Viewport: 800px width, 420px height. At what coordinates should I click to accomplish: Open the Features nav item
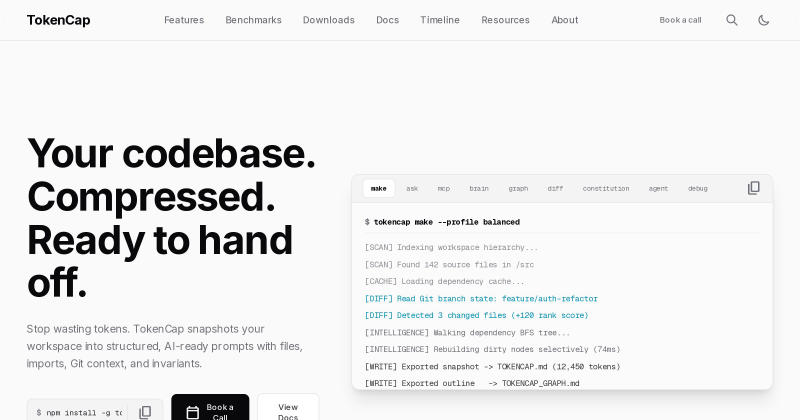tap(184, 20)
